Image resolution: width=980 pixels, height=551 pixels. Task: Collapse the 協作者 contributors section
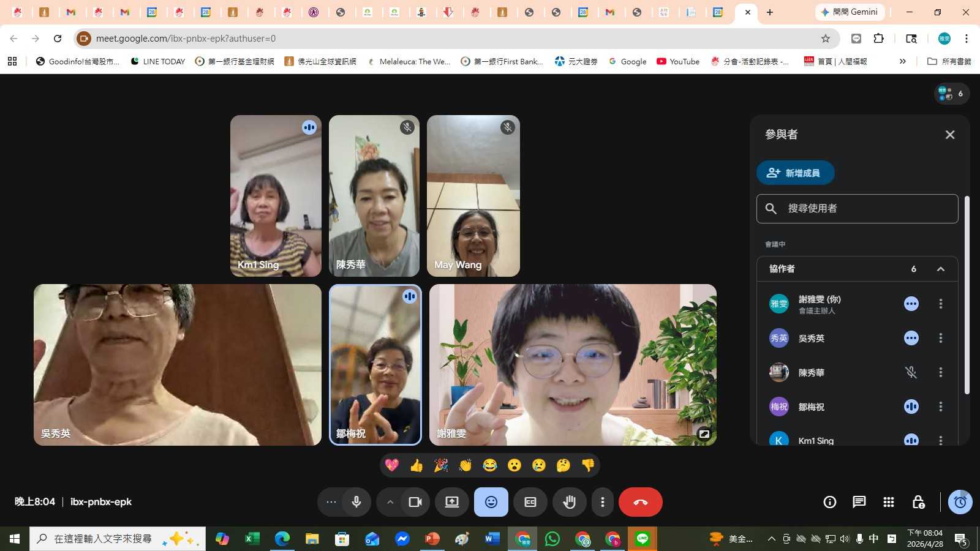coord(940,269)
